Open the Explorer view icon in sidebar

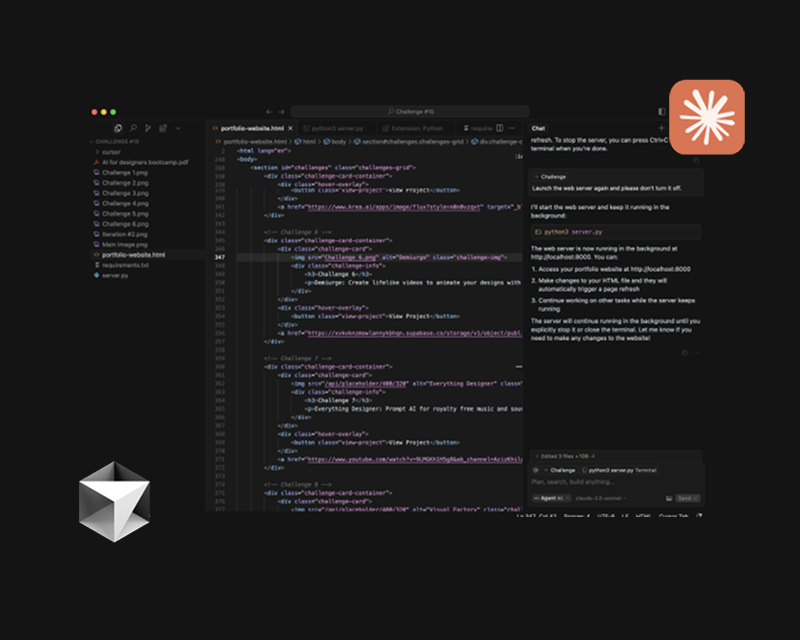pyautogui.click(x=118, y=128)
